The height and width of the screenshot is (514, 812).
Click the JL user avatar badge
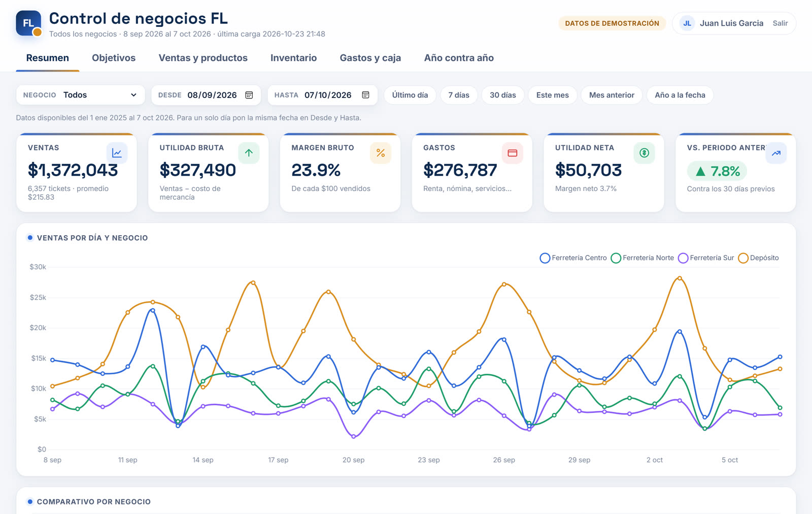coord(687,23)
